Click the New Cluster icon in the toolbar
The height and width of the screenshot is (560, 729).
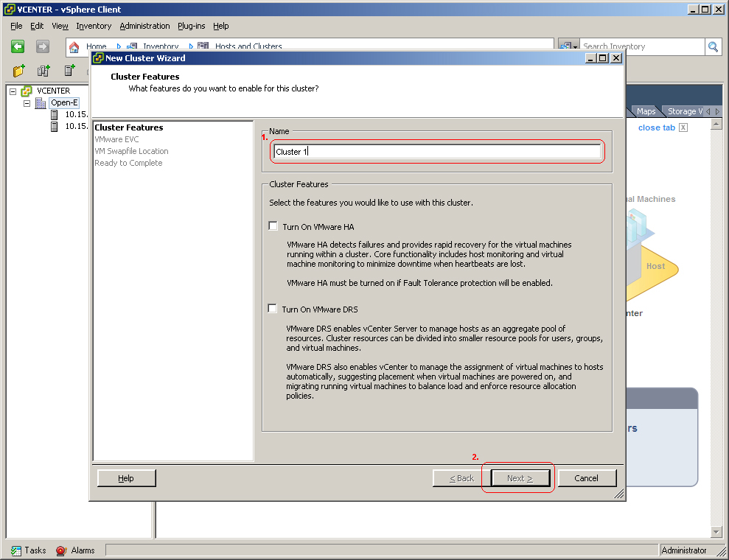43,71
